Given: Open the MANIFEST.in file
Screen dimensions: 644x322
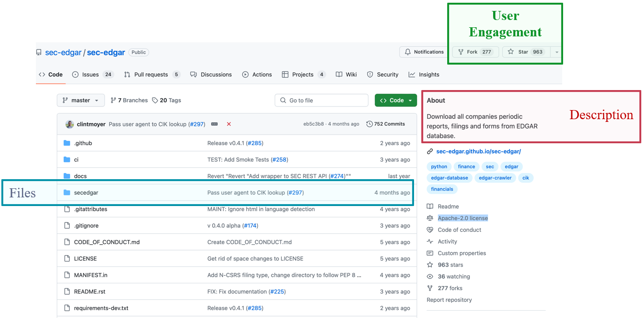Looking at the screenshot, I should tap(91, 275).
